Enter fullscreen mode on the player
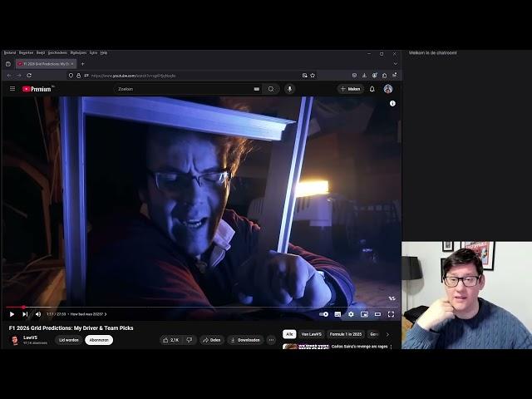Image resolution: width=532 pixels, height=399 pixels. pos(391,314)
